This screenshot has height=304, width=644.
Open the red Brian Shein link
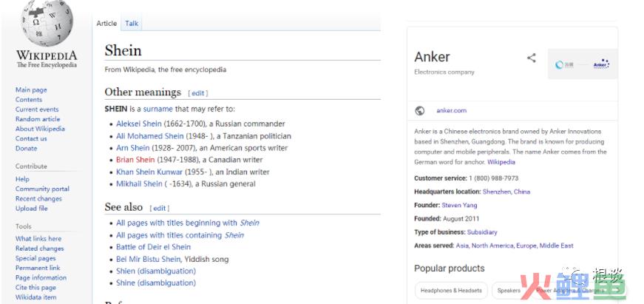[x=135, y=160]
